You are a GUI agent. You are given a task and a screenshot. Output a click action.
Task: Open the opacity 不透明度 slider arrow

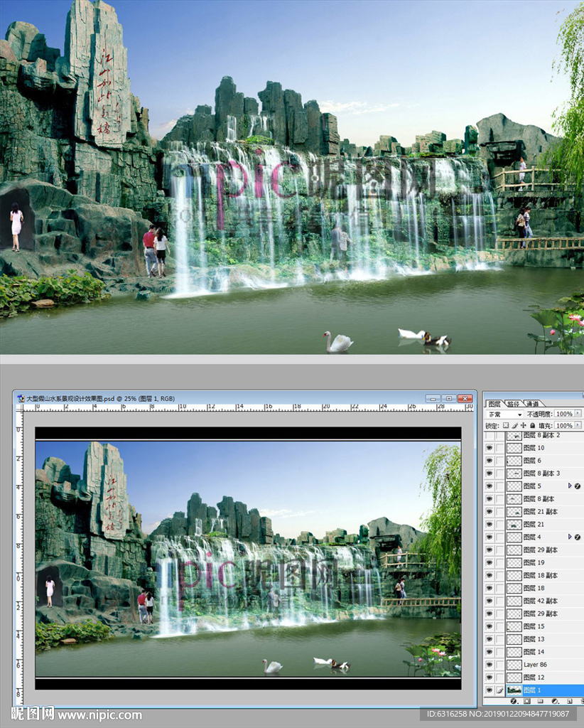coord(578,413)
